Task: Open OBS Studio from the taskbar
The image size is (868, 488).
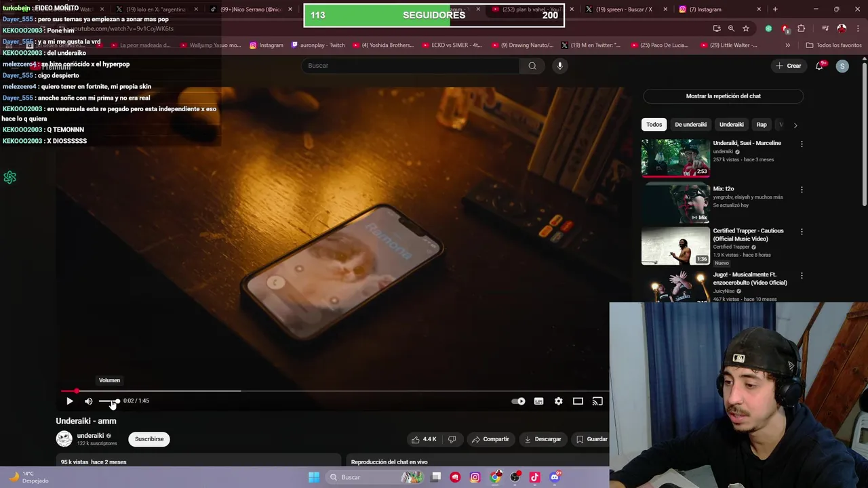Action: point(515,477)
